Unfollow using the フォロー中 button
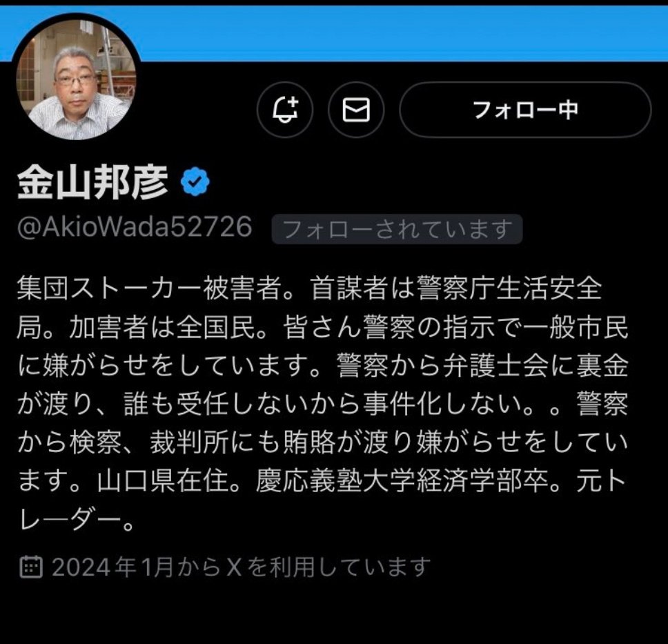This screenshot has height=644, width=668. (525, 110)
